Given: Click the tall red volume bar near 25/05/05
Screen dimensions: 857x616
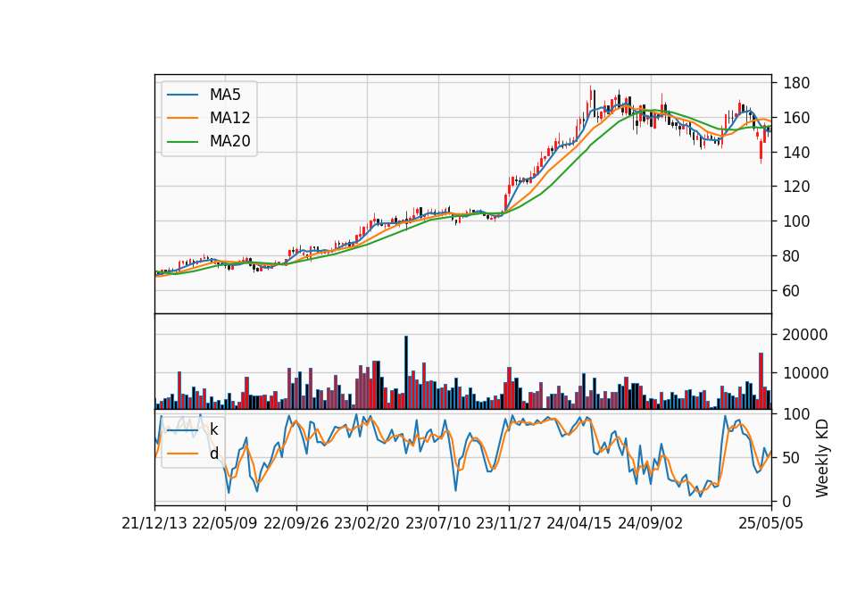Looking at the screenshot, I should tap(761, 381).
